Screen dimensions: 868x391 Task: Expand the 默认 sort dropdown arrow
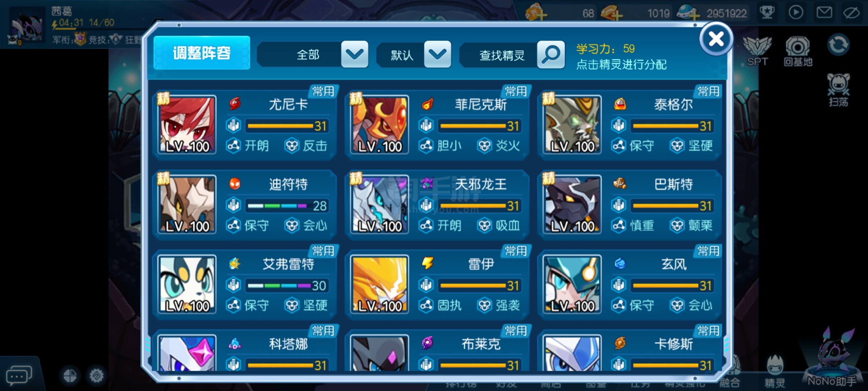(x=437, y=55)
